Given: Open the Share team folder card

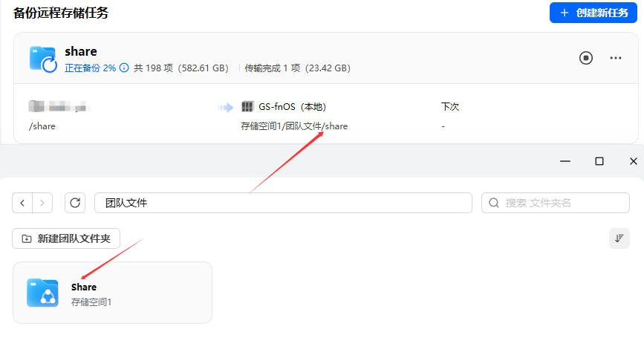Looking at the screenshot, I should [113, 293].
